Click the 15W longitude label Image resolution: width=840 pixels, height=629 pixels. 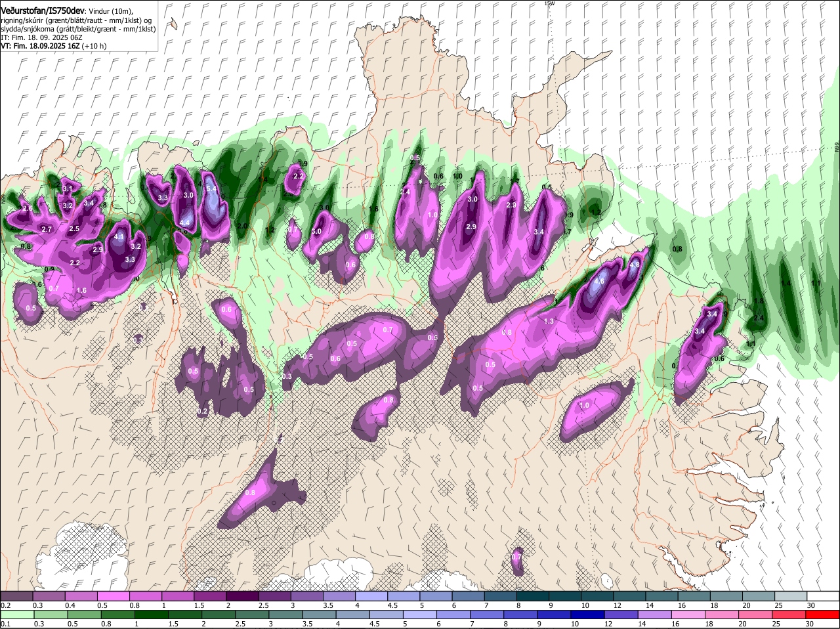[550, 3]
